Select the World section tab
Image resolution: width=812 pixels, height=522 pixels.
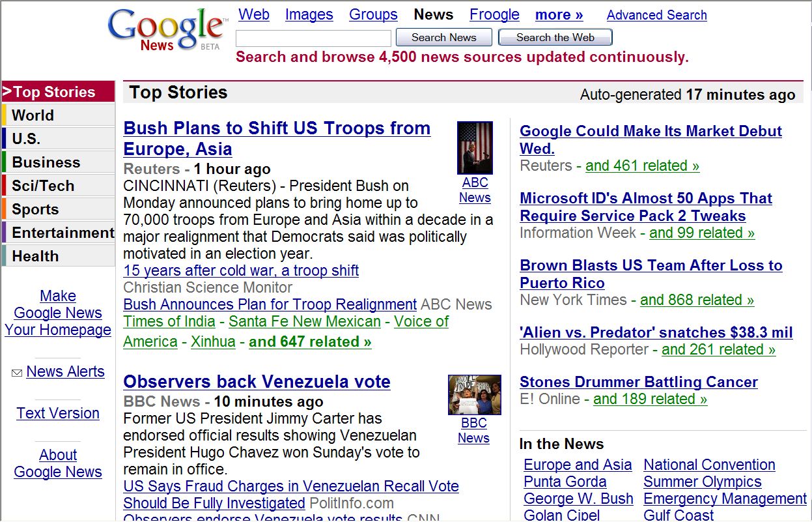pyautogui.click(x=59, y=115)
